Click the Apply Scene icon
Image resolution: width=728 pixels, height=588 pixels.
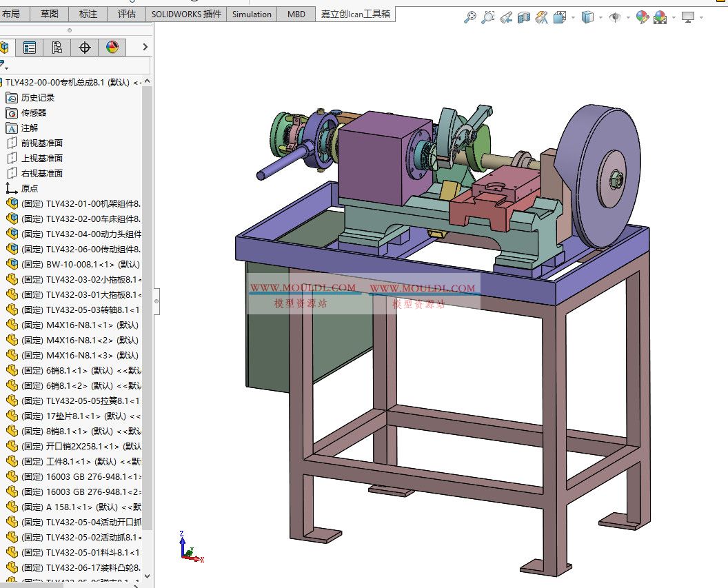(x=658, y=17)
